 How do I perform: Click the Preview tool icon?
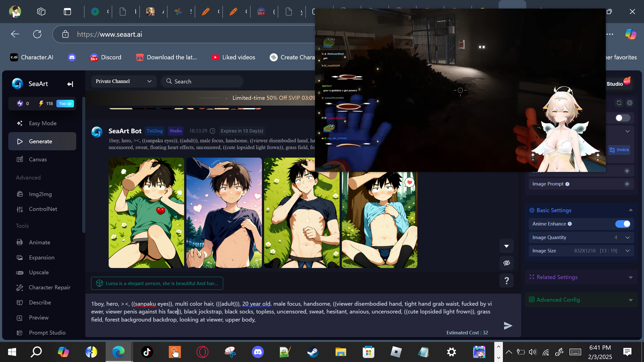click(x=20, y=318)
